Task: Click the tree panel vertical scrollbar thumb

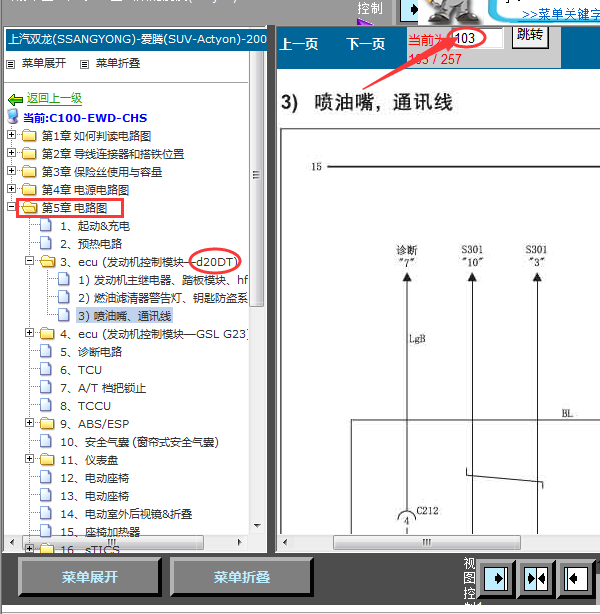Action: 257,178
